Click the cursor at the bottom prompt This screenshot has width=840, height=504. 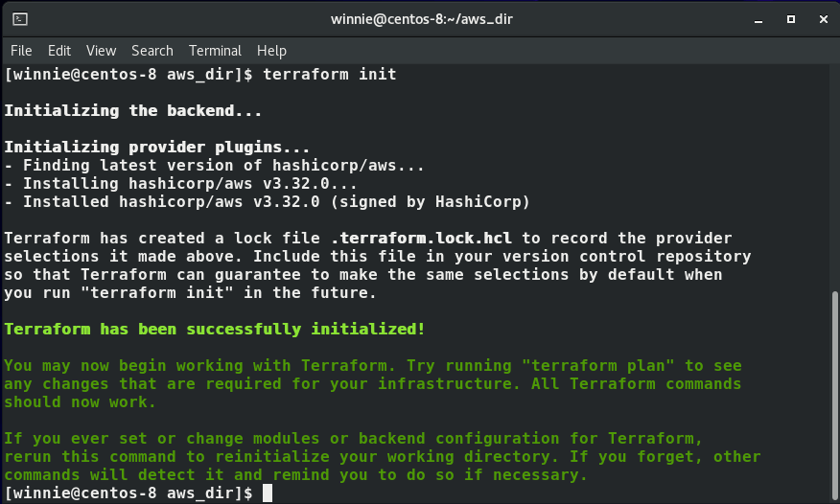(268, 493)
